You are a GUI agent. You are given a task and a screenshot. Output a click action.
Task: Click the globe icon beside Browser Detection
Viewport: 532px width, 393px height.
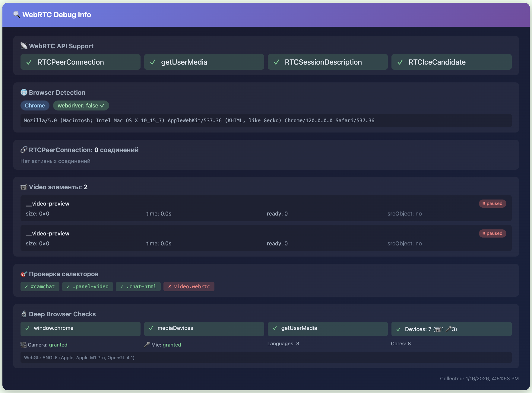click(x=24, y=92)
